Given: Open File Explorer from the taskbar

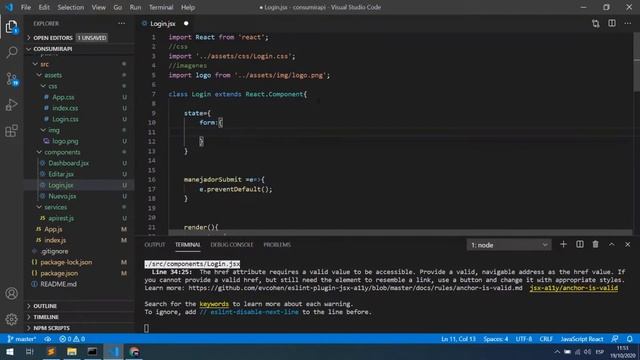Looking at the screenshot, I should click(x=72, y=351).
